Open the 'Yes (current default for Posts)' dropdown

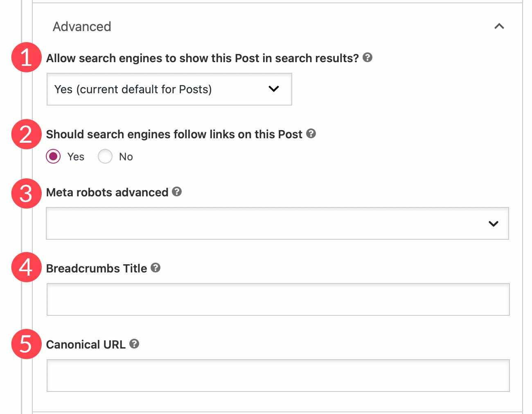169,89
